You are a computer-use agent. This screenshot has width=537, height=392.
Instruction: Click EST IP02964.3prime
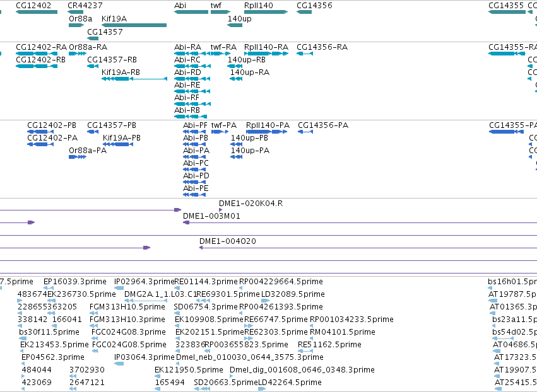[119, 288]
